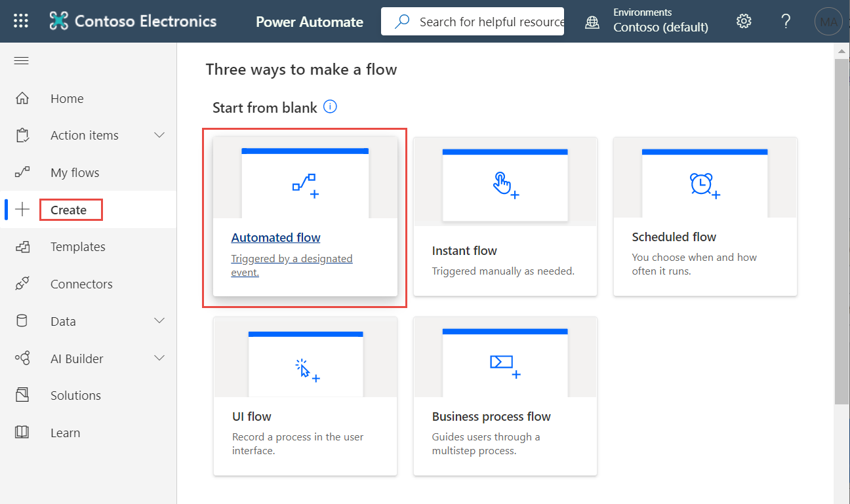850x504 pixels.
Task: Click the Create plus icon
Action: tap(22, 210)
